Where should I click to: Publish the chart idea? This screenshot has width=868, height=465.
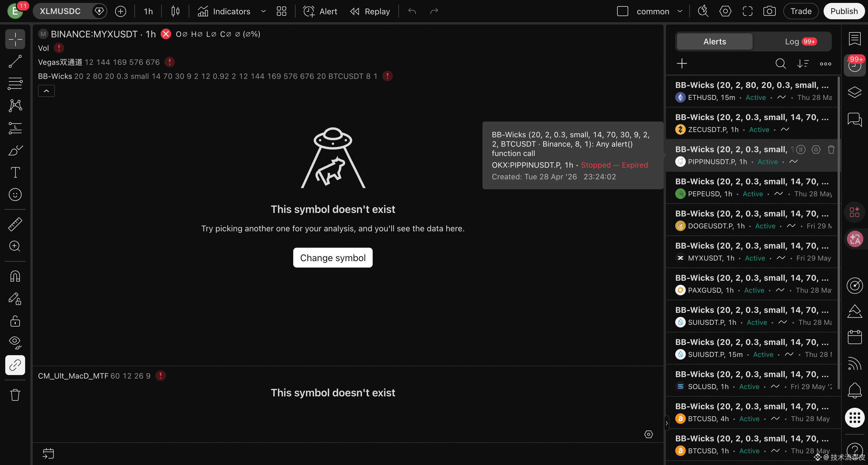point(844,11)
